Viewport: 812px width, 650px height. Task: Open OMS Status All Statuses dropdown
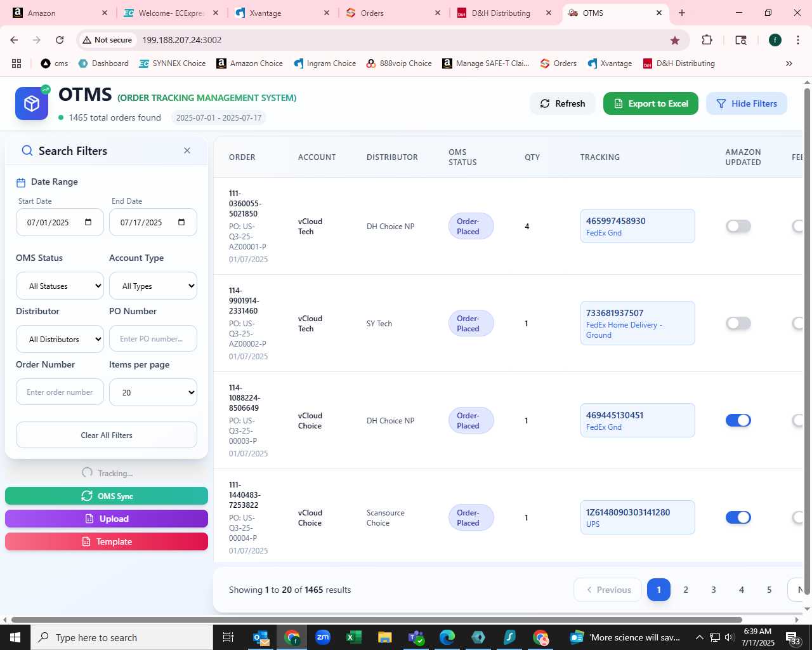[60, 286]
